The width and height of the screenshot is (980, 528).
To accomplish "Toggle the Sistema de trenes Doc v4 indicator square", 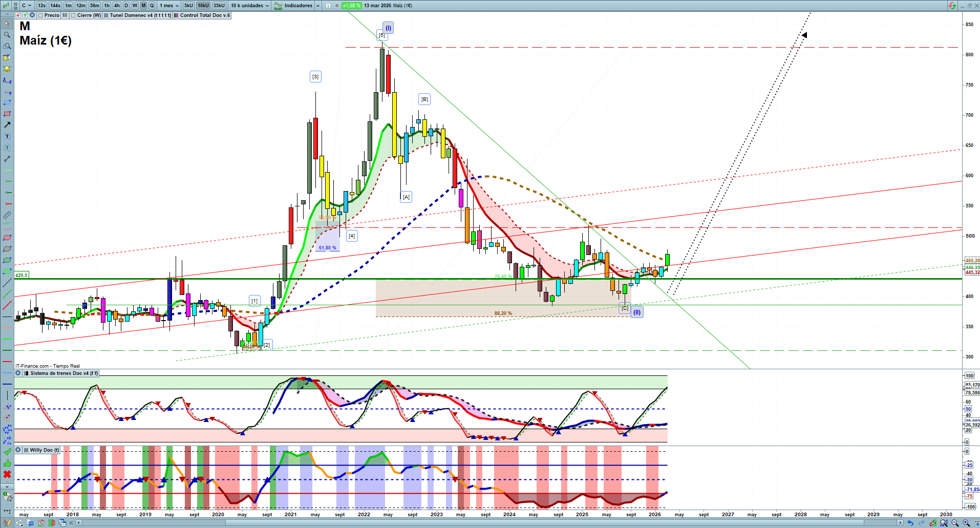I will (x=27, y=373).
